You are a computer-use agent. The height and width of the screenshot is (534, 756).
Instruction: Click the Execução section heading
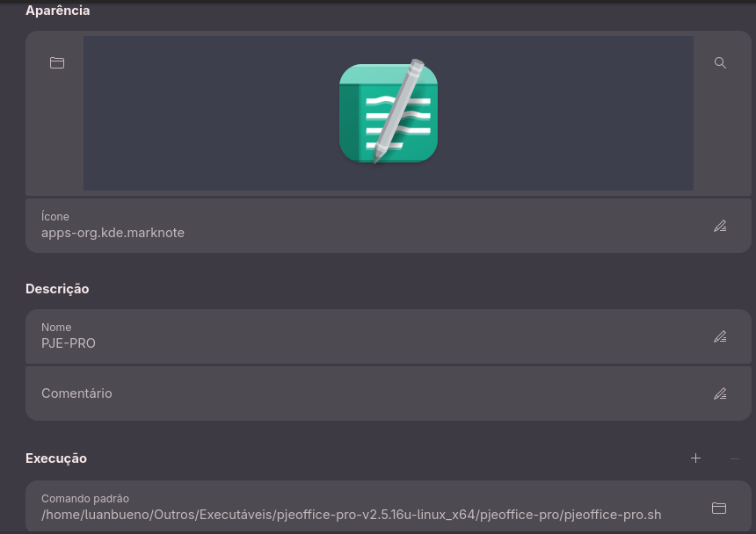click(x=56, y=458)
